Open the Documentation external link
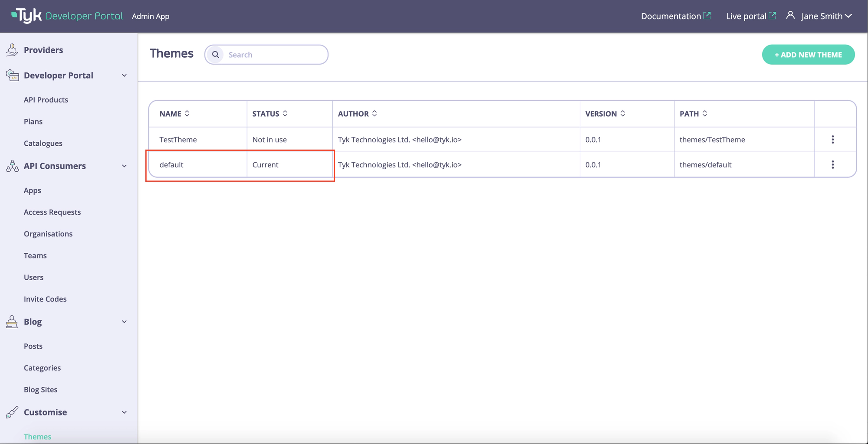The width and height of the screenshot is (868, 444). point(675,16)
